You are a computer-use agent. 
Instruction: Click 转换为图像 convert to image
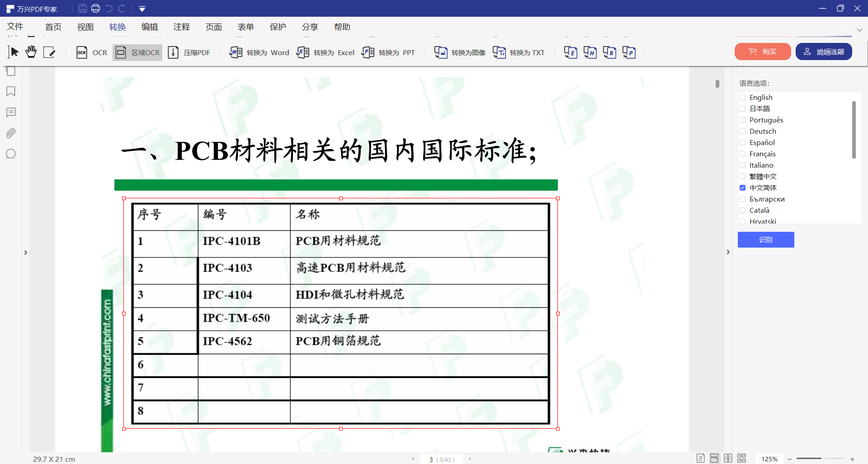tap(460, 52)
